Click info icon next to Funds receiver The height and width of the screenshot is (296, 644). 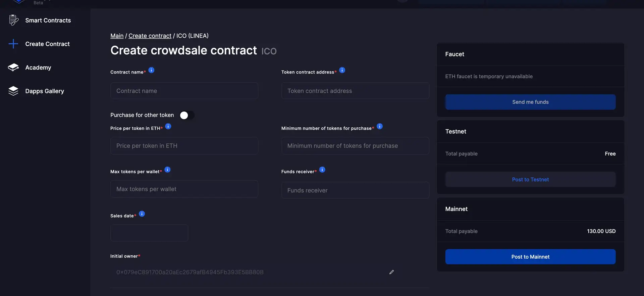pos(322,169)
